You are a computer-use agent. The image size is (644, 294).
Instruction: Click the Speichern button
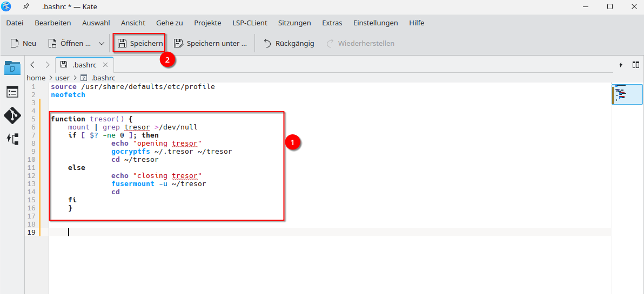point(139,43)
